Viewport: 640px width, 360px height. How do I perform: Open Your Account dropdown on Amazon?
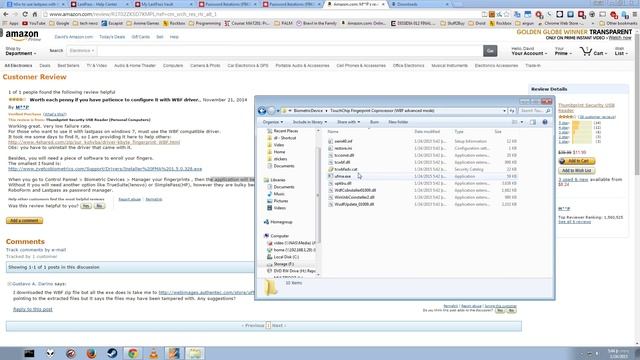[529, 51]
